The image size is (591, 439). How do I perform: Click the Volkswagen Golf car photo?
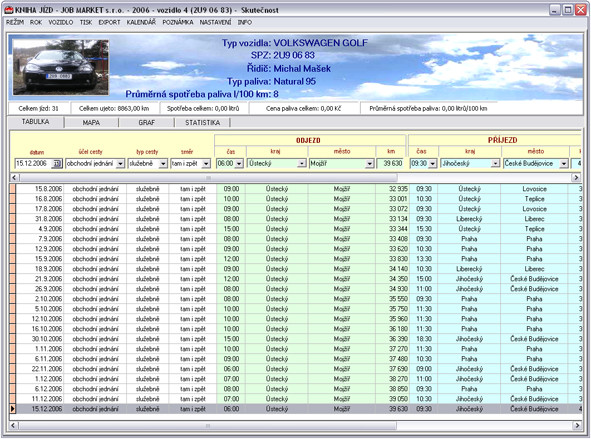pos(61,67)
